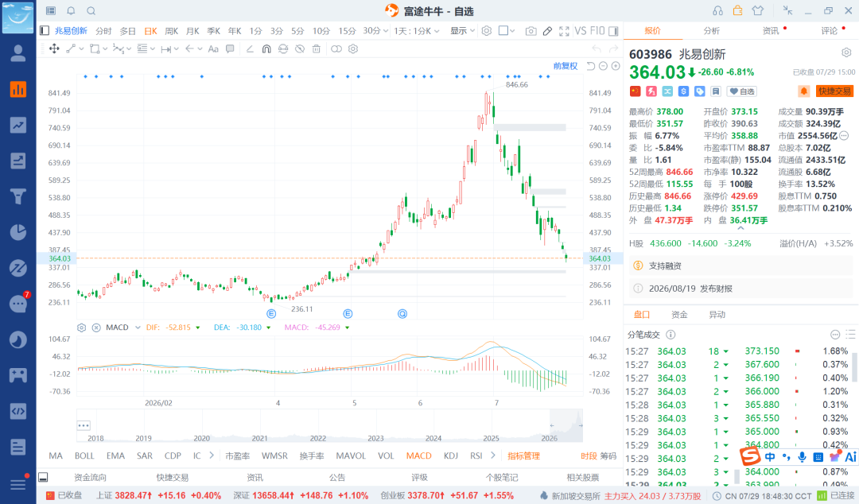Open the 资讯 tab in right panel
The image size is (859, 504).
click(x=771, y=31)
